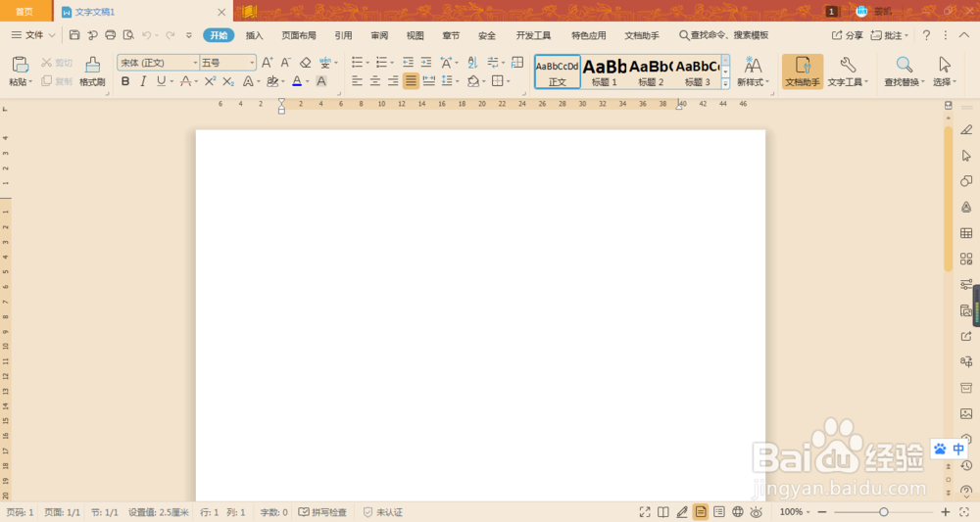Switch to web layout globe icon

pyautogui.click(x=738, y=512)
